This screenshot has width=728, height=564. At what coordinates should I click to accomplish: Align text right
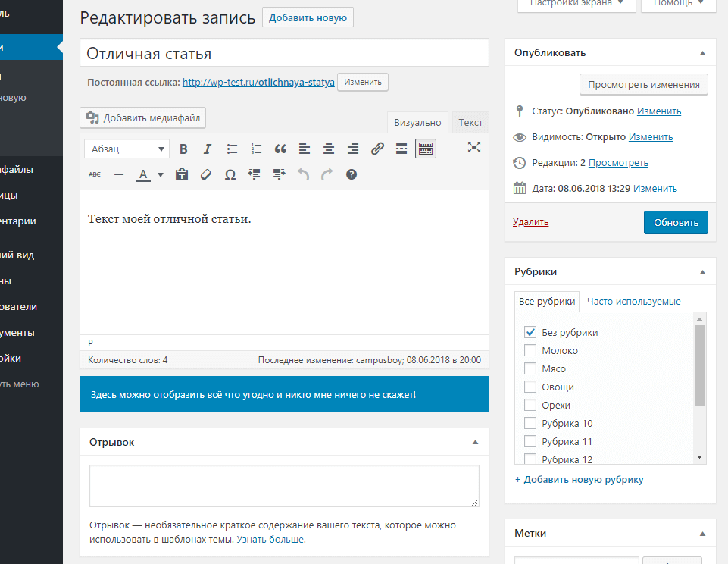(x=353, y=149)
